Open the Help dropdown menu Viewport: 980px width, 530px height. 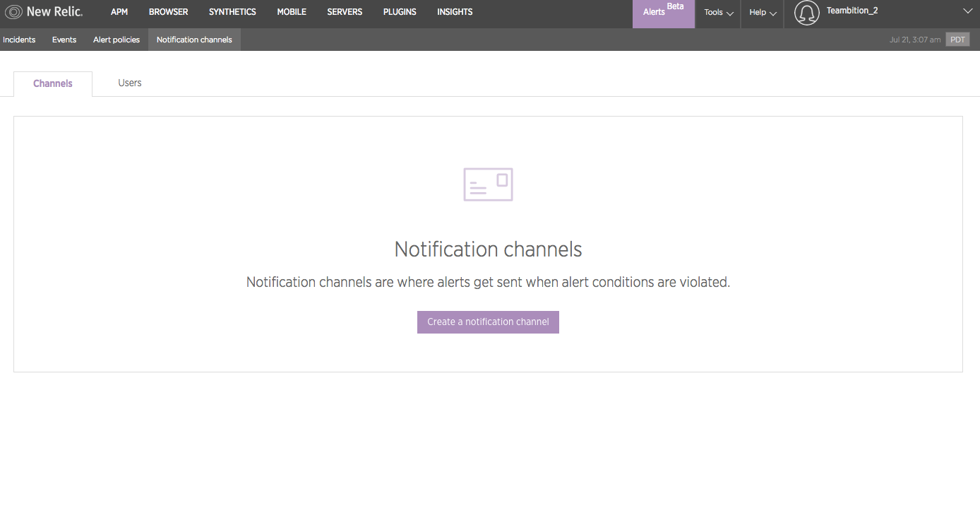[x=763, y=13]
